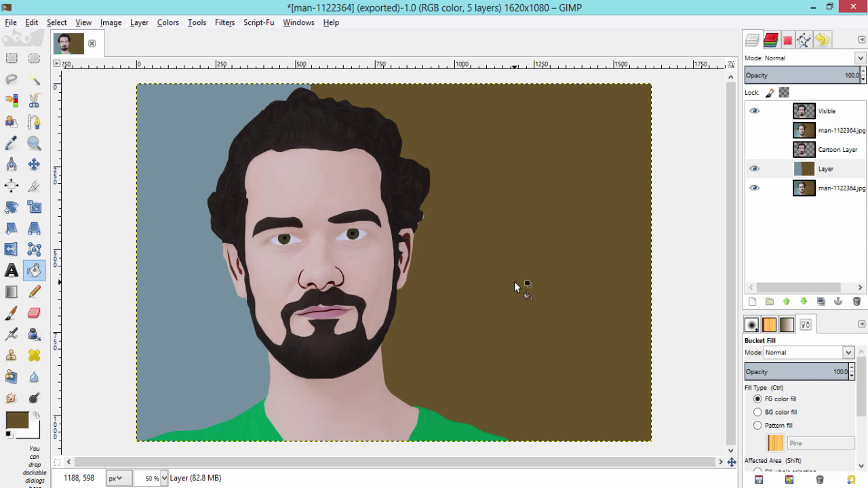Open the Filters menu

[x=224, y=22]
